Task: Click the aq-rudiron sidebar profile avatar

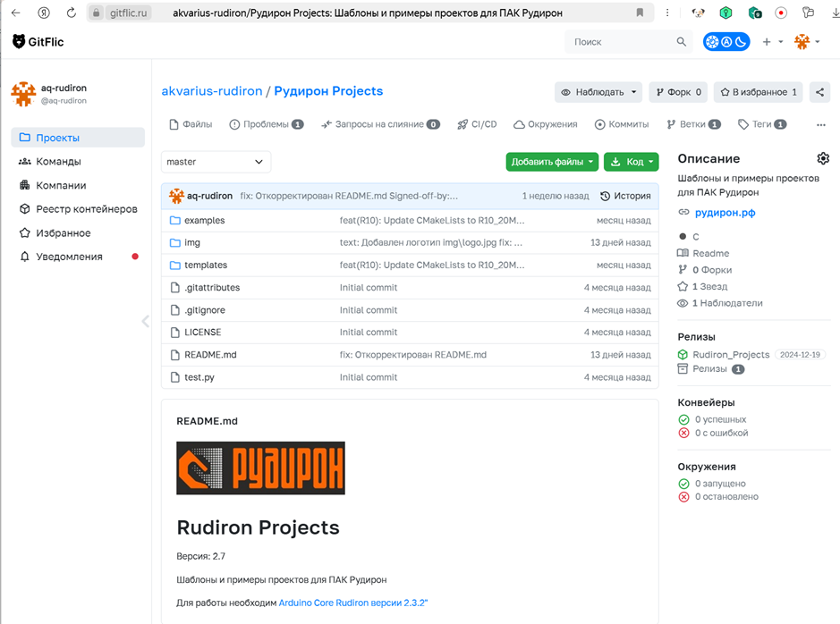Action: coord(23,94)
